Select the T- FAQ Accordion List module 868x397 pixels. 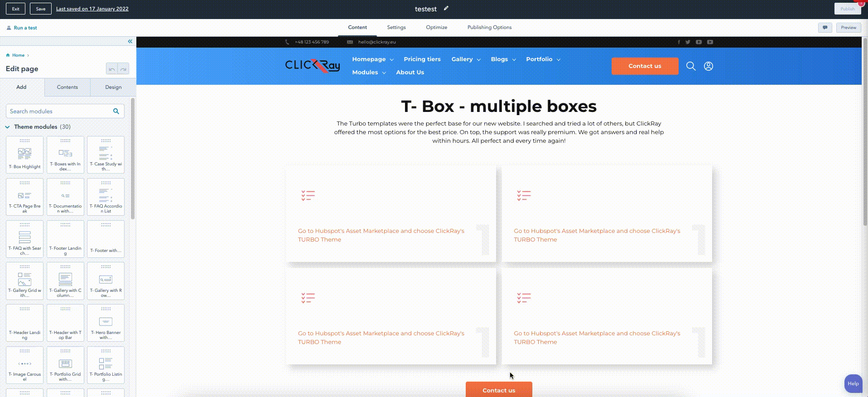(x=106, y=197)
